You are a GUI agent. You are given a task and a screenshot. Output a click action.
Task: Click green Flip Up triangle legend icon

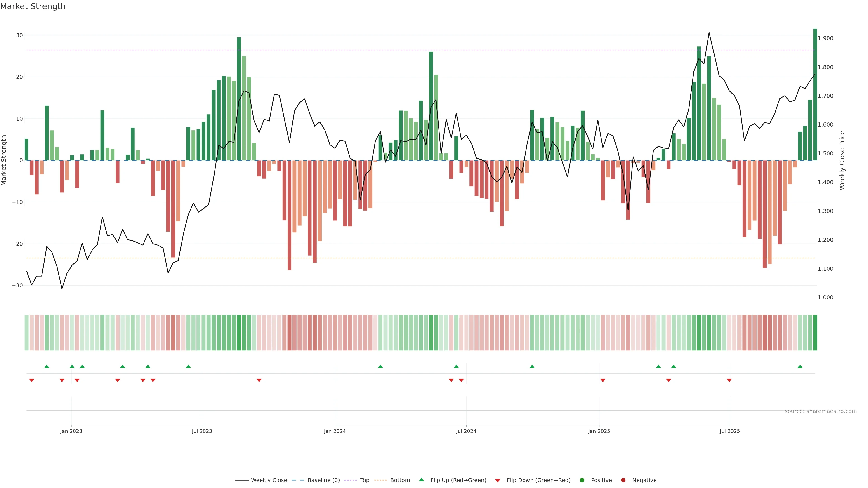pos(421,480)
